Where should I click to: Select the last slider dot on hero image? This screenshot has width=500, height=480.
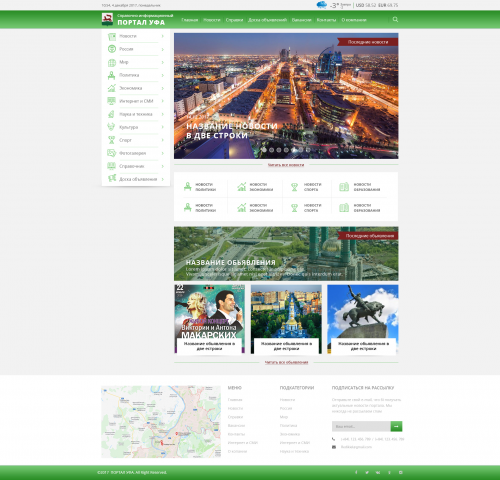308,150
